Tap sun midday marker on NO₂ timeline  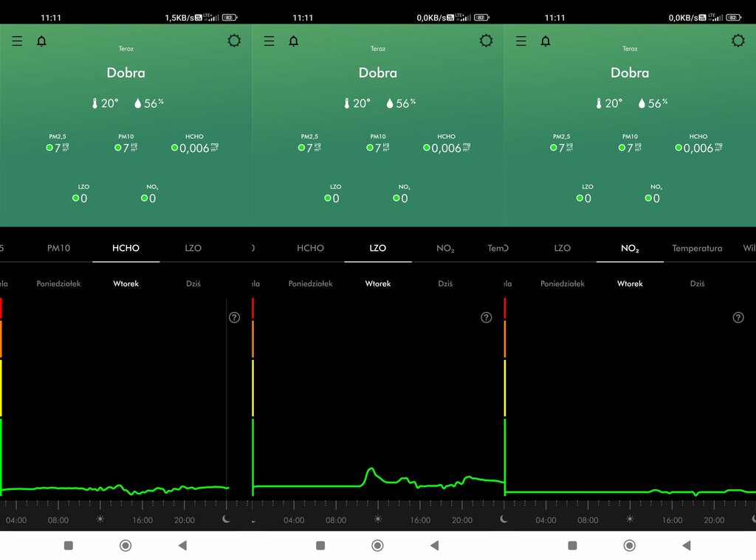coord(630,519)
